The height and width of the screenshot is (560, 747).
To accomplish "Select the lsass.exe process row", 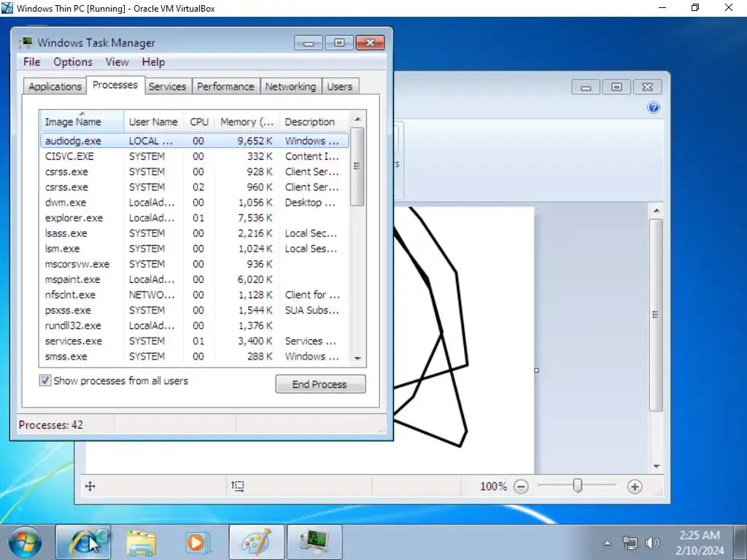I will (x=194, y=233).
